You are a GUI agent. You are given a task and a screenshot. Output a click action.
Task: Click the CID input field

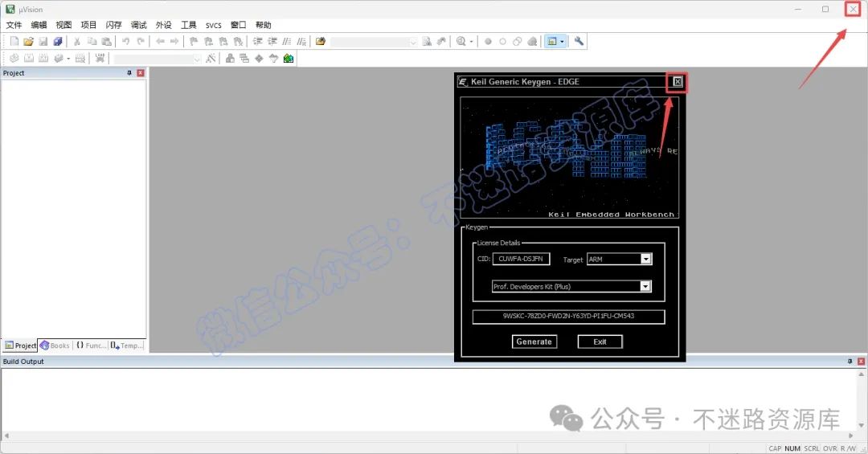click(521, 259)
